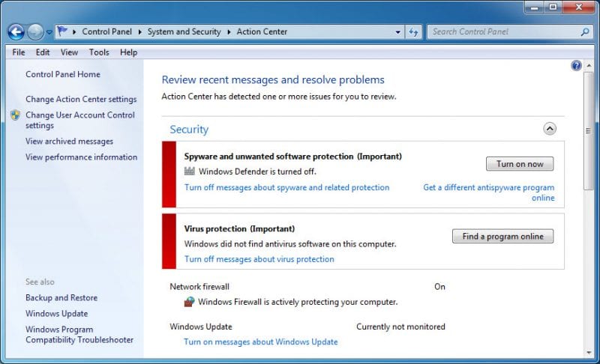The width and height of the screenshot is (600, 364).
Task: Turn on messages about Windows Update
Action: click(x=260, y=342)
